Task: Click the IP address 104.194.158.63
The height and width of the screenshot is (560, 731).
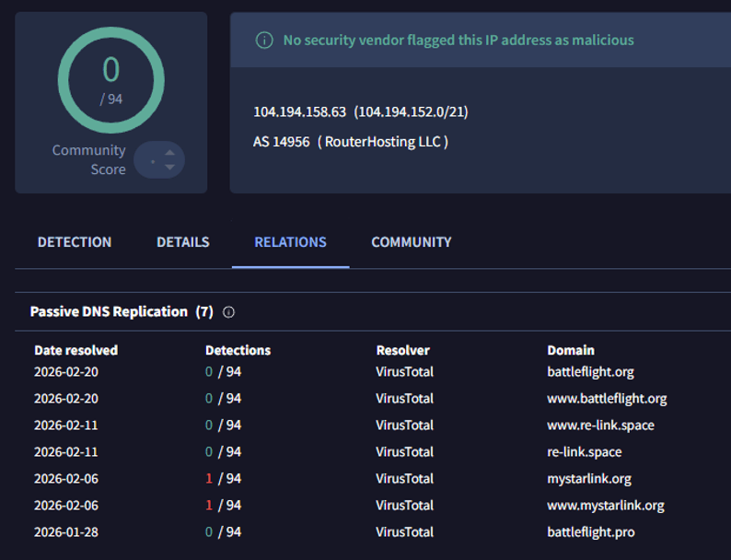Action: pos(299,111)
